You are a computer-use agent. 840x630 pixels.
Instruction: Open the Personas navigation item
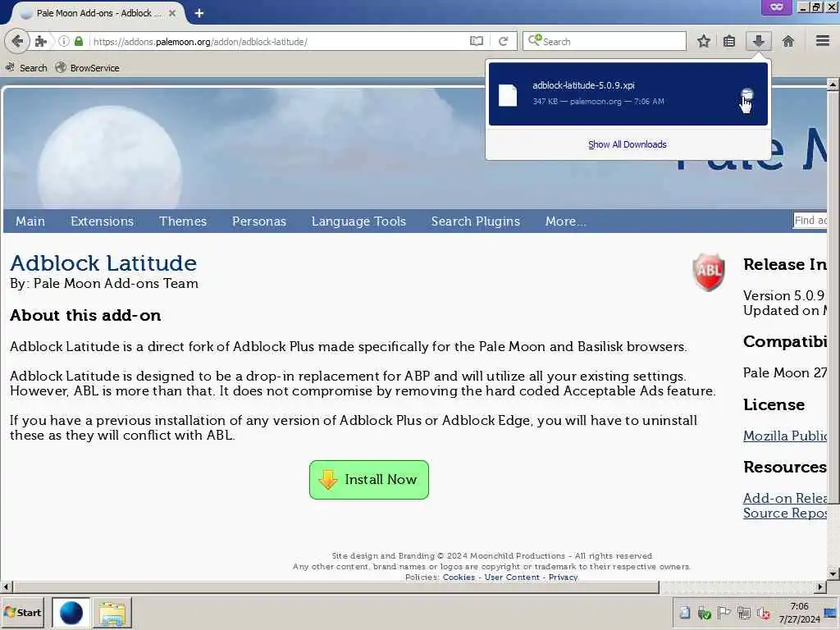[x=258, y=221]
